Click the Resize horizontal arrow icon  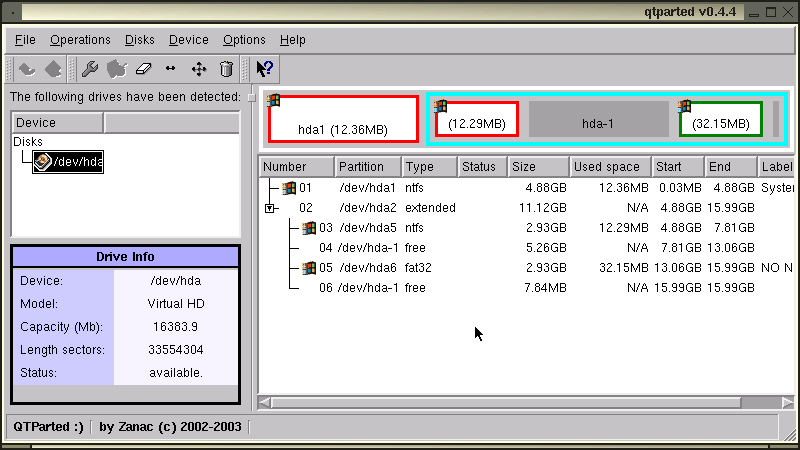(171, 68)
